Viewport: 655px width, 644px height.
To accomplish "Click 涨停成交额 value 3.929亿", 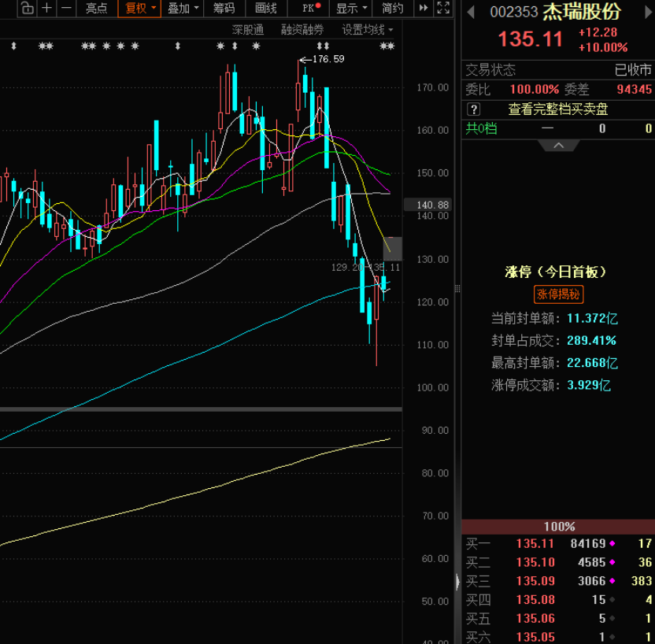I will pyautogui.click(x=589, y=385).
